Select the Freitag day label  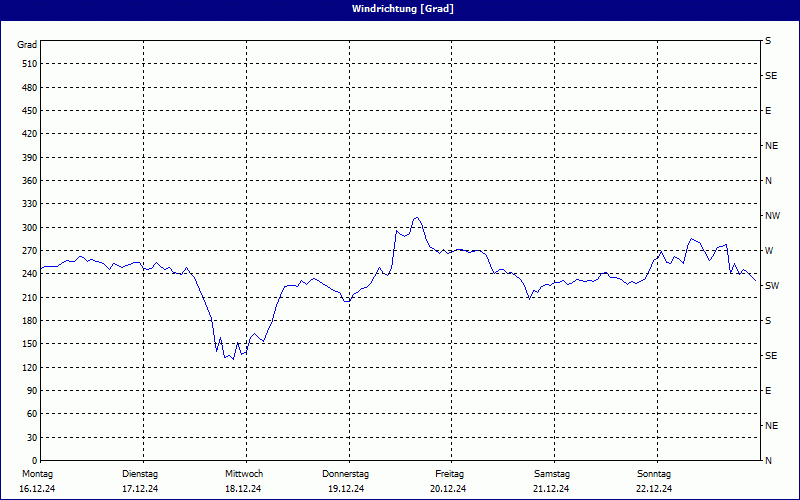click(x=449, y=473)
